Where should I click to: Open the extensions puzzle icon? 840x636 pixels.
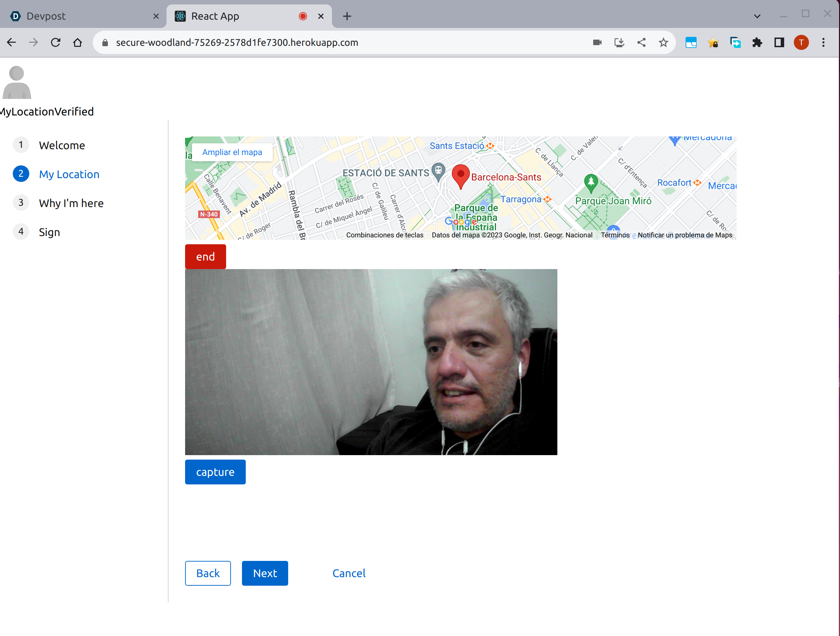(757, 42)
